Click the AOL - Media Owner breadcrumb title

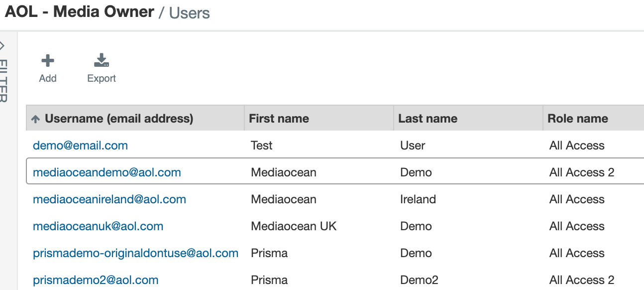[79, 11]
